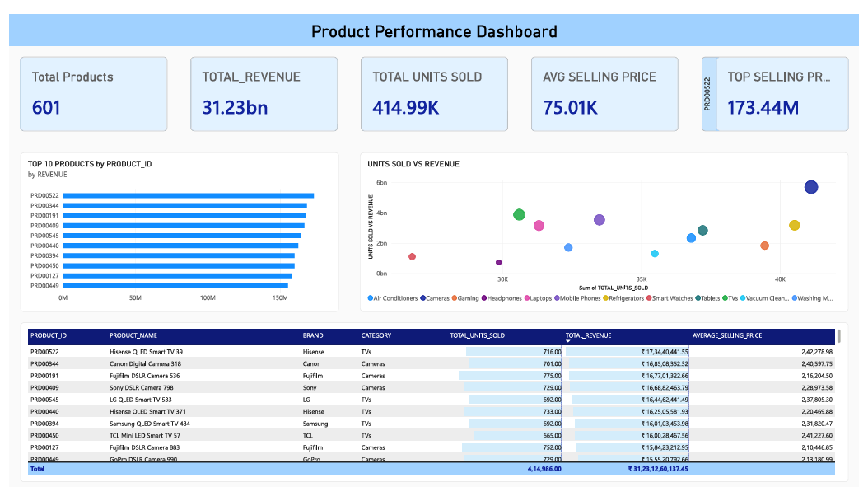Select the PRD00344 bar in Top 10 chart
The height and width of the screenshot is (487, 868).
click(185, 205)
